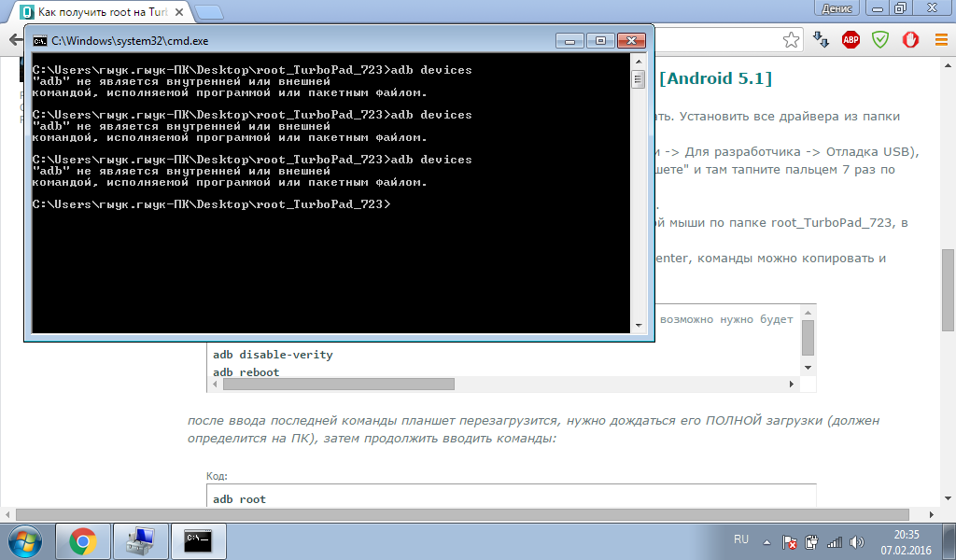Open the cmd.exe window system icon
The width and height of the screenshot is (956, 560).
[39, 41]
